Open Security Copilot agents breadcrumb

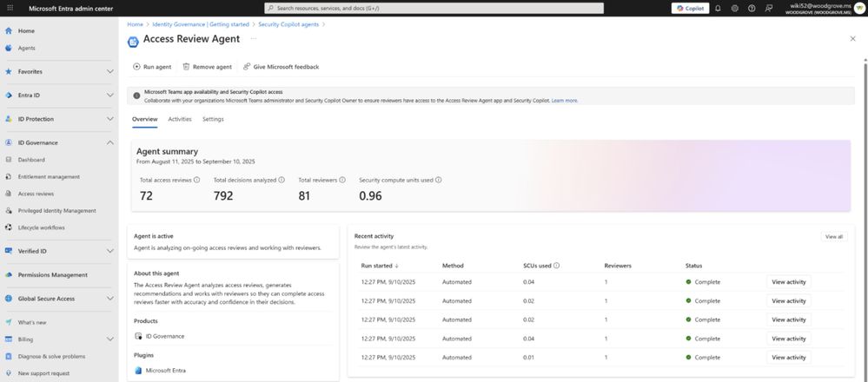(x=288, y=24)
